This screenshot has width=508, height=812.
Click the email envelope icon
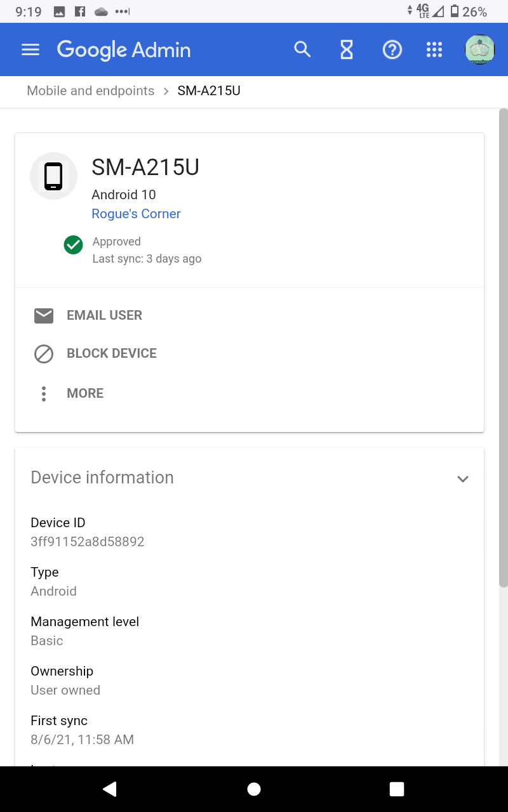(44, 315)
